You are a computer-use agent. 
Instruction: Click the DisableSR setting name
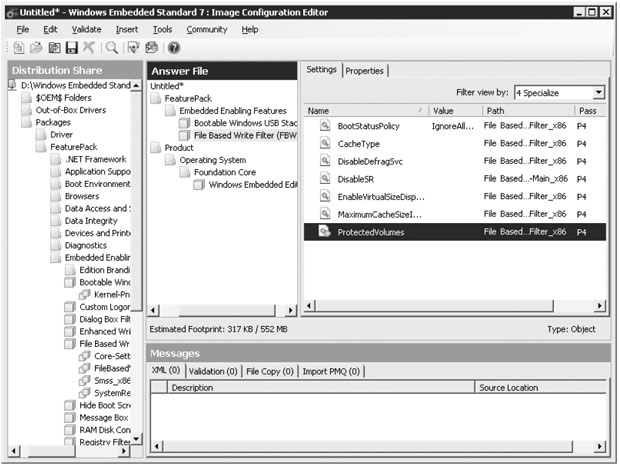[x=355, y=179]
